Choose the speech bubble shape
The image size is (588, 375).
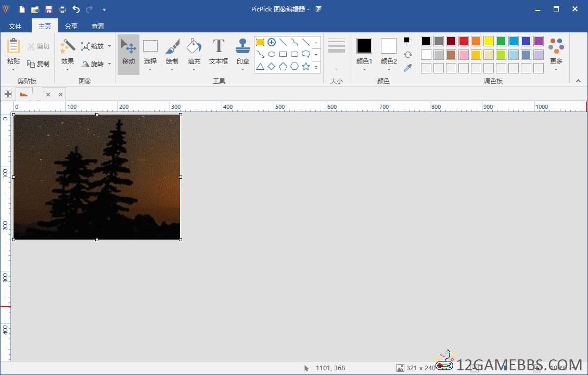tap(306, 55)
